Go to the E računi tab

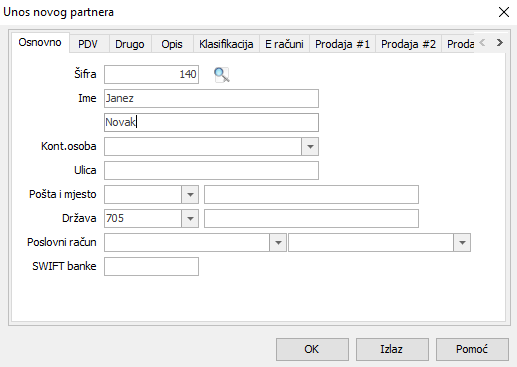[284, 44]
